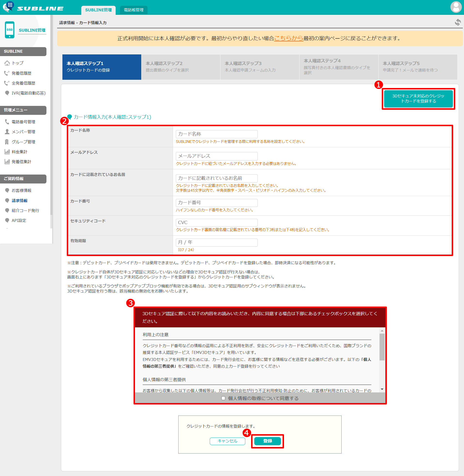The image size is (464, 476).
Task: Switch to the 電話帳管理 top tab
Action: pyautogui.click(x=134, y=10)
